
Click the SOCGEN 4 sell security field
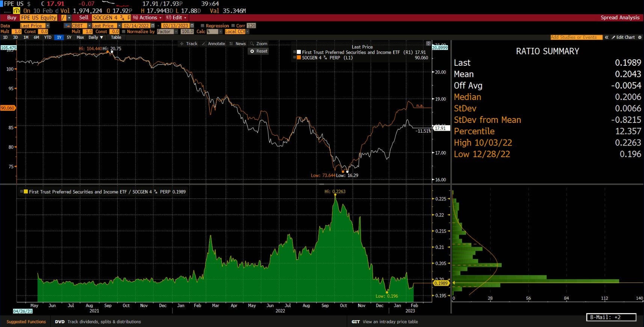pos(111,18)
